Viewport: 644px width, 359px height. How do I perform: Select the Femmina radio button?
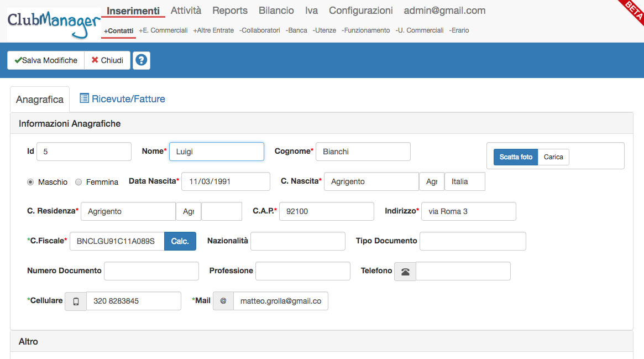[x=78, y=182]
